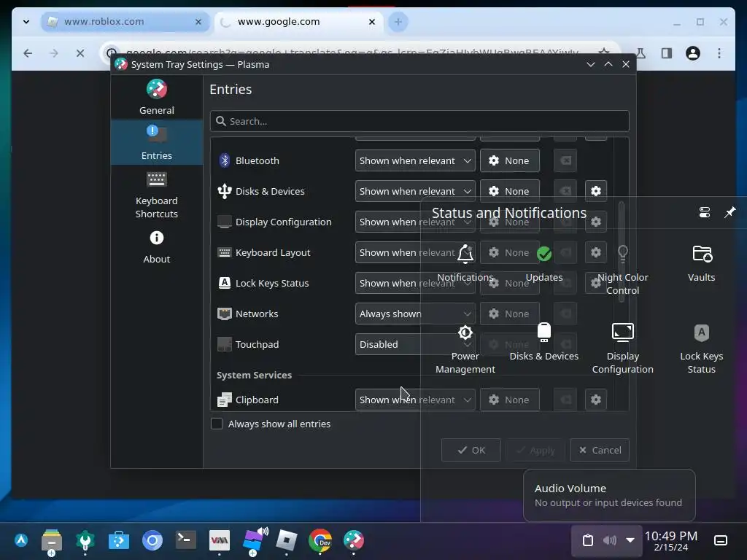Screen dimensions: 747x560
Task: Open Disks & Devices visibility dropdown
Action: 415,191
